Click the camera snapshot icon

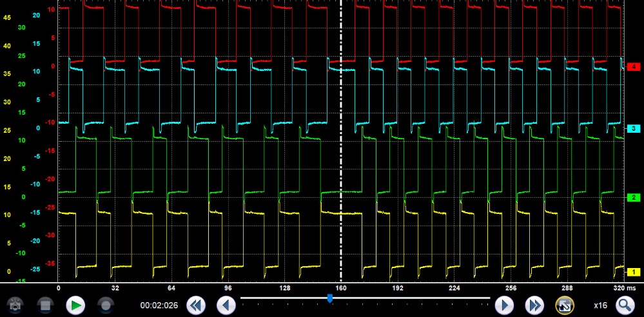click(x=14, y=305)
